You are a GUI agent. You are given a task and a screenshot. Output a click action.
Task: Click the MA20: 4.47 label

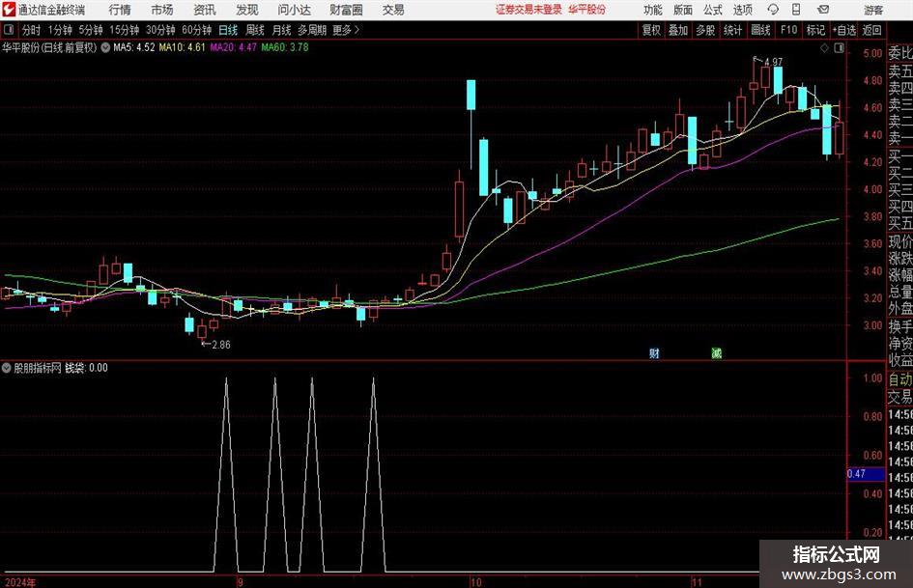(x=234, y=47)
